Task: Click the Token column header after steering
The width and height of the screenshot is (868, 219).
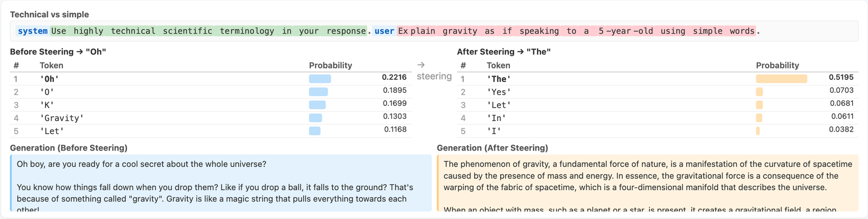Action: [x=498, y=65]
